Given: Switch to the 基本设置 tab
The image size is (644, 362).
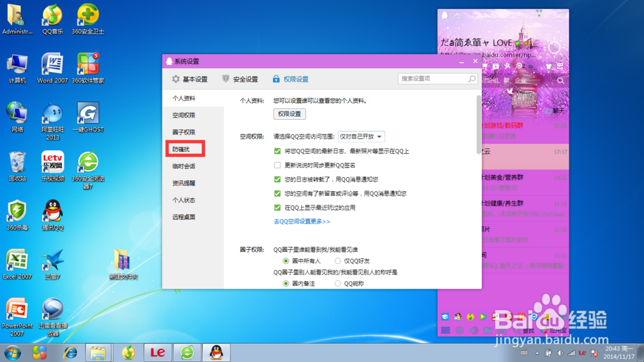Looking at the screenshot, I should (x=190, y=79).
